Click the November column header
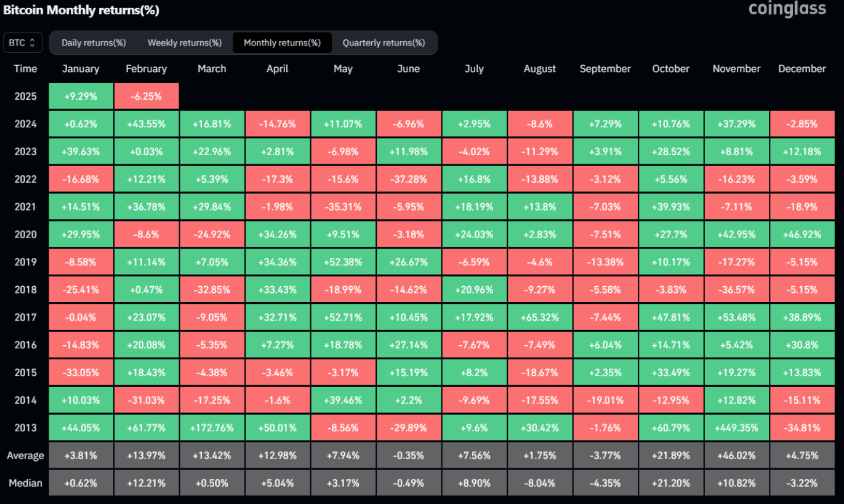 click(736, 69)
